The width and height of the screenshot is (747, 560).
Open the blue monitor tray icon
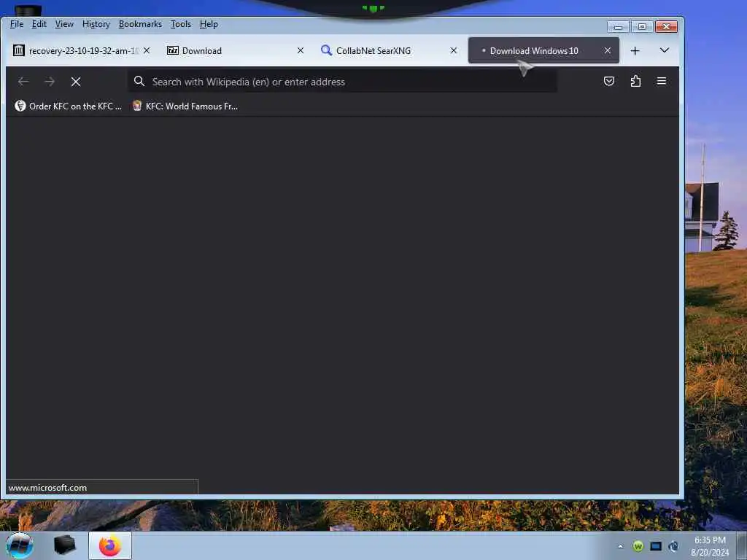[656, 546]
